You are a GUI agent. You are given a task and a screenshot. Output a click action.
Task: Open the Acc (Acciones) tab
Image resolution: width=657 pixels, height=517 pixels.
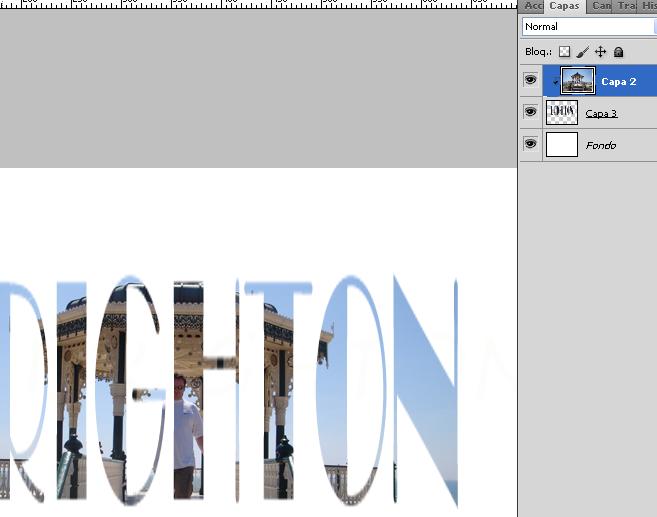[x=533, y=6]
